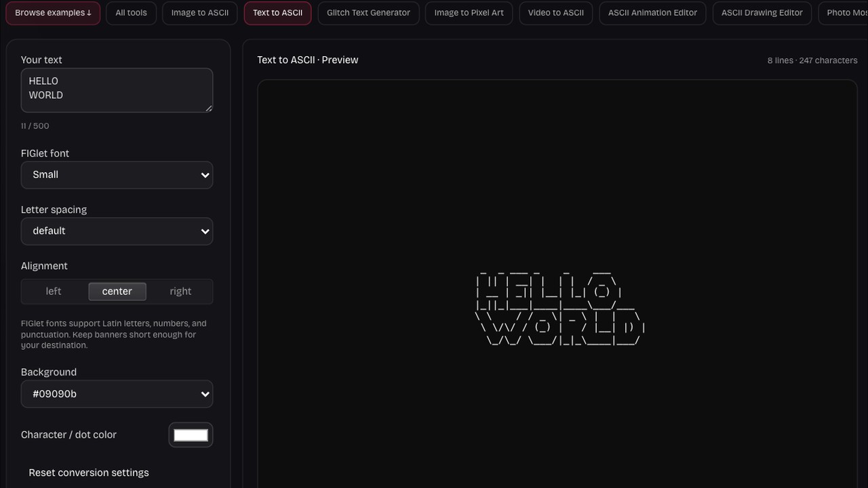This screenshot has width=868, height=488.
Task: Set alignment to center
Action: (117, 291)
